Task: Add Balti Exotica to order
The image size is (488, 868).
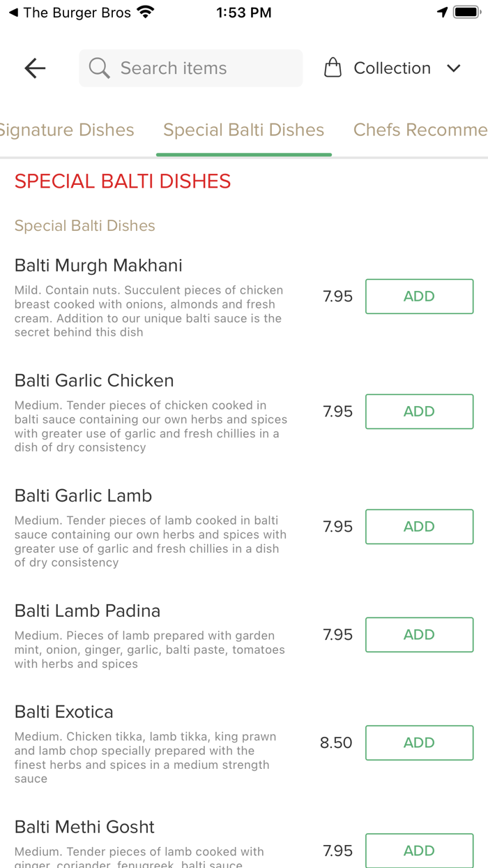Action: tap(419, 743)
